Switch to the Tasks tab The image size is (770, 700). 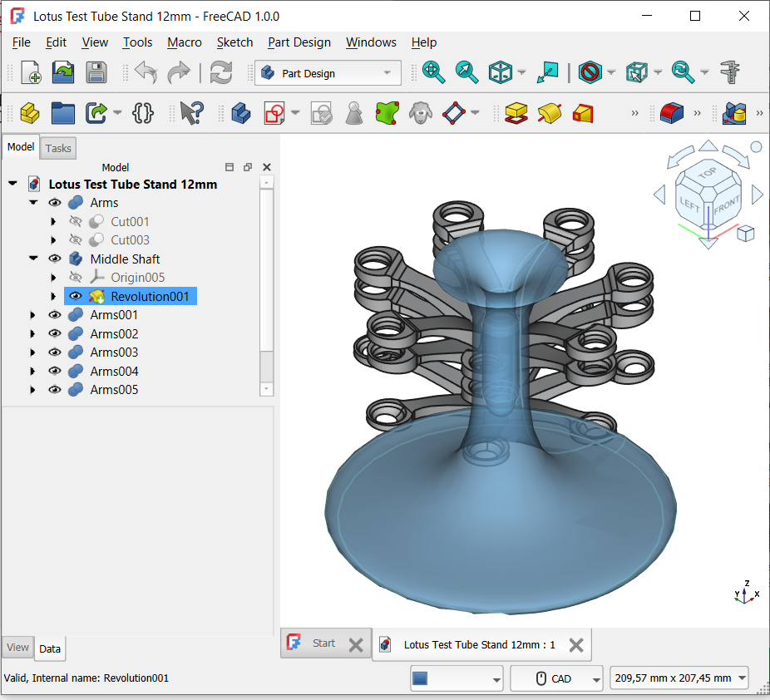(58, 148)
